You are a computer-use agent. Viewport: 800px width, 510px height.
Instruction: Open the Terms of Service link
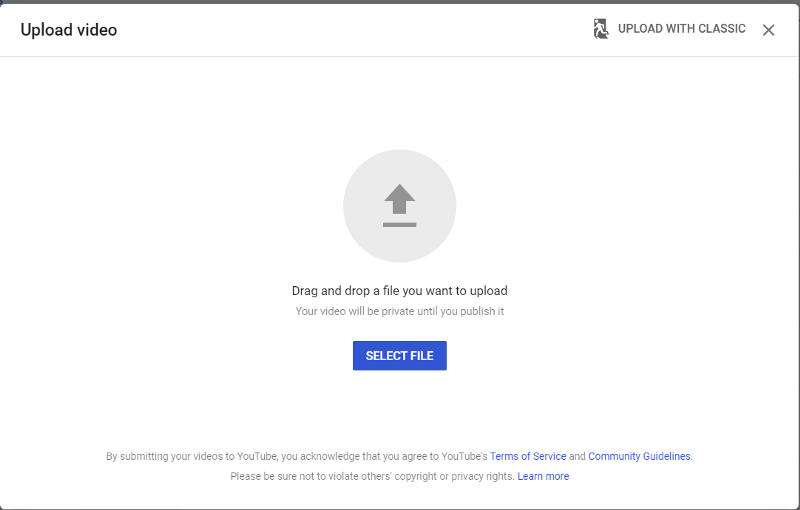pos(528,456)
